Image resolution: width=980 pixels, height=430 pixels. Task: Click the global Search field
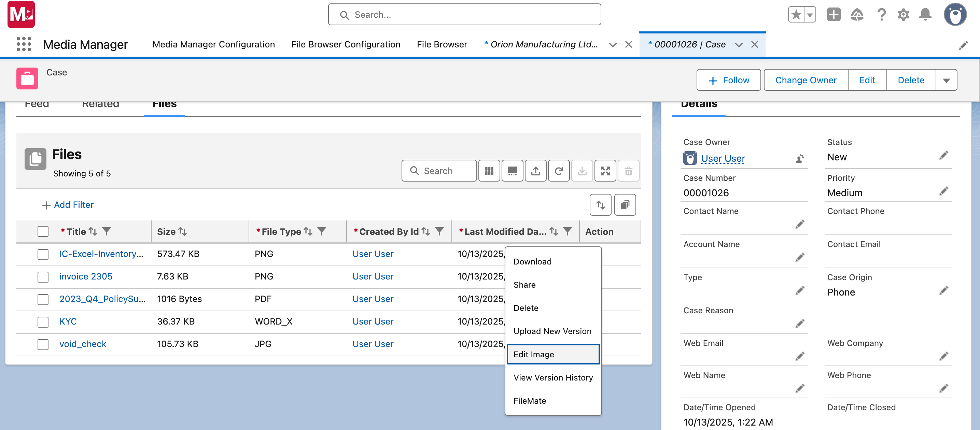coord(464,15)
